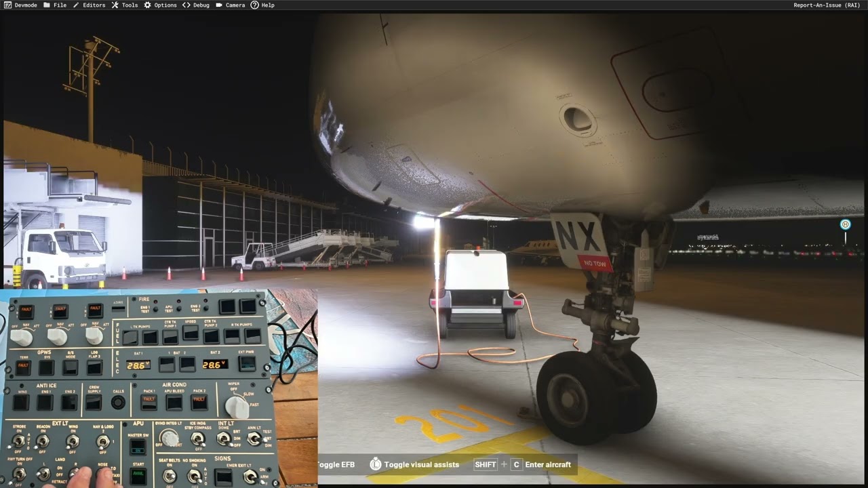Open the Debug menu
Viewport: 868px width, 488px height.
[x=196, y=5]
